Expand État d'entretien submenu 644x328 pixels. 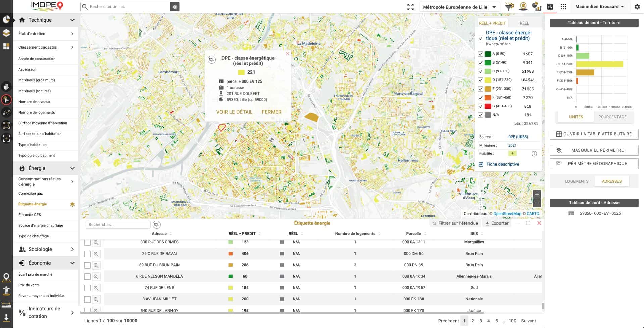[x=46, y=34]
